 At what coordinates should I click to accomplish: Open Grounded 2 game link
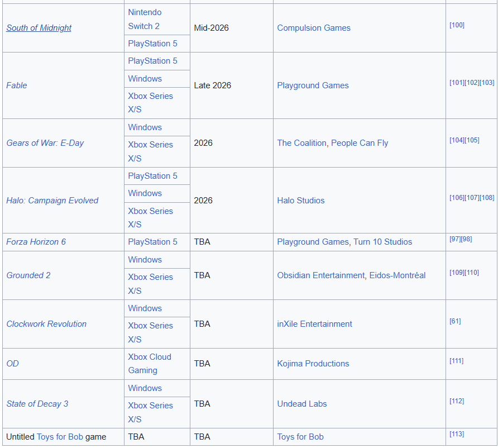pos(28,275)
